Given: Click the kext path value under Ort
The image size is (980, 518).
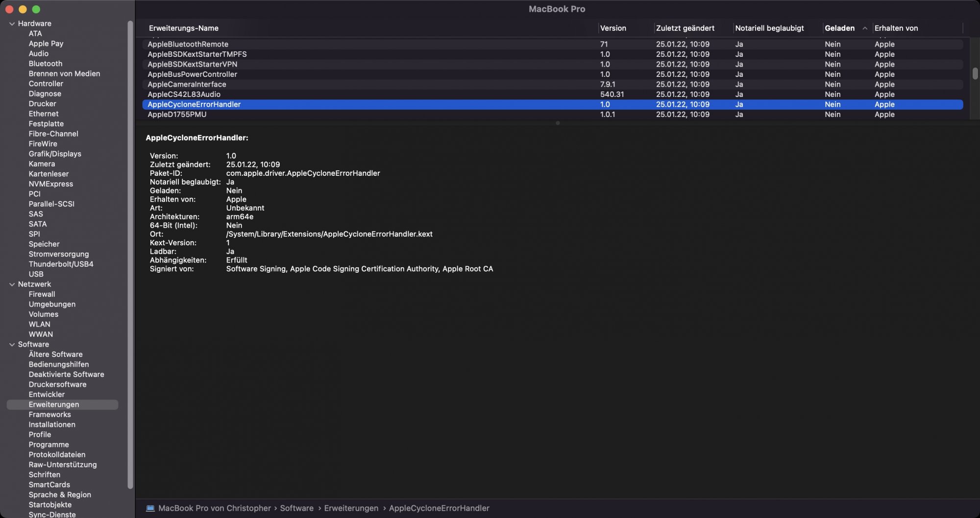Looking at the screenshot, I should tap(329, 234).
